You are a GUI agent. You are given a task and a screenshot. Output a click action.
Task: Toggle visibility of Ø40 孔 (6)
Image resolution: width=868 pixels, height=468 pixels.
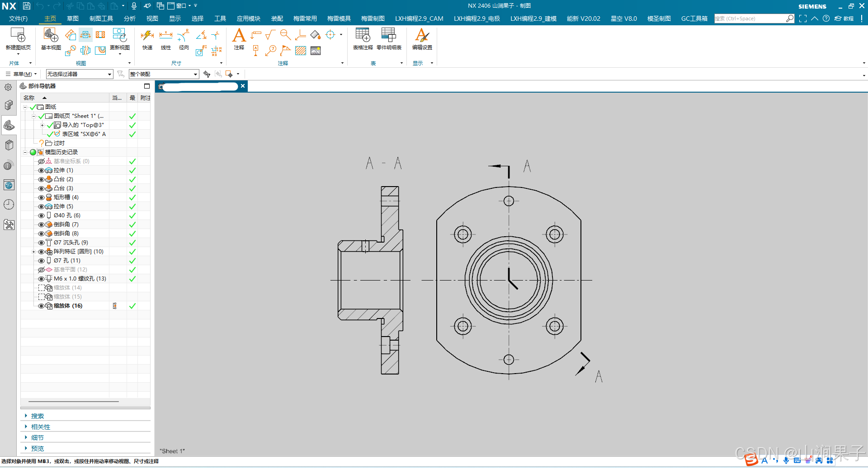click(x=41, y=215)
